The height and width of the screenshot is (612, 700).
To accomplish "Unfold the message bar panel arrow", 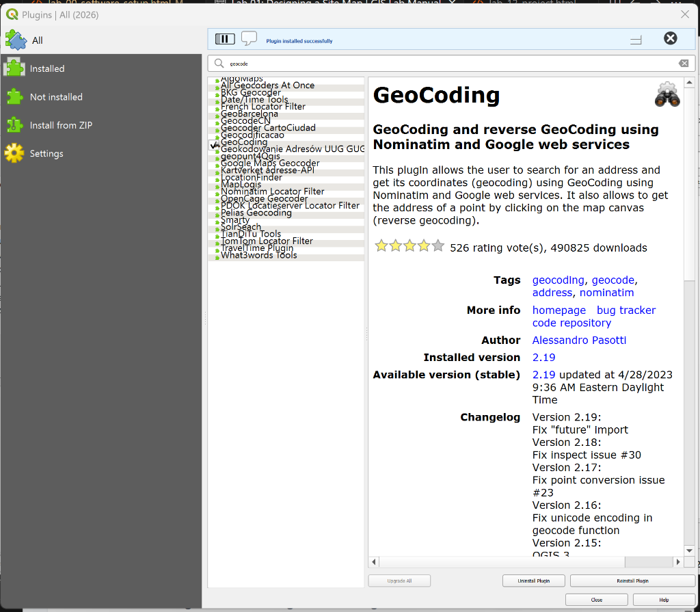I will [x=636, y=40].
